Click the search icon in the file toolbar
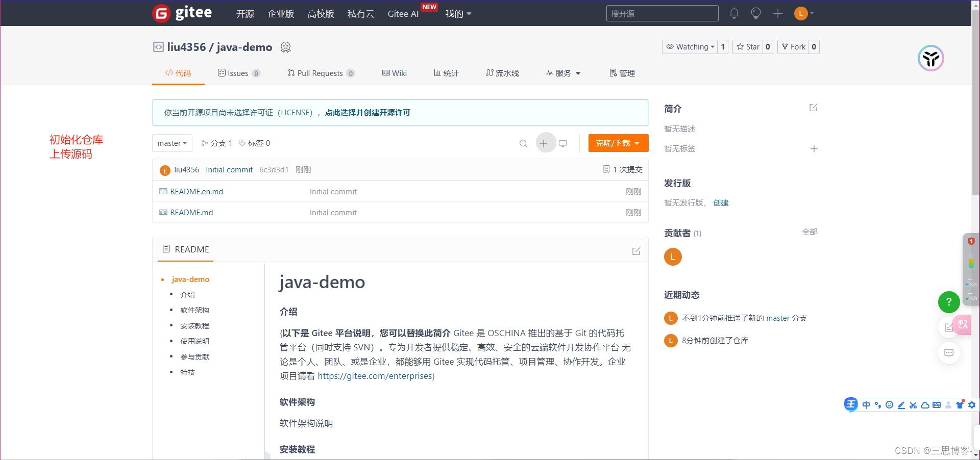Screen dimensions: 980x460 point(523,144)
